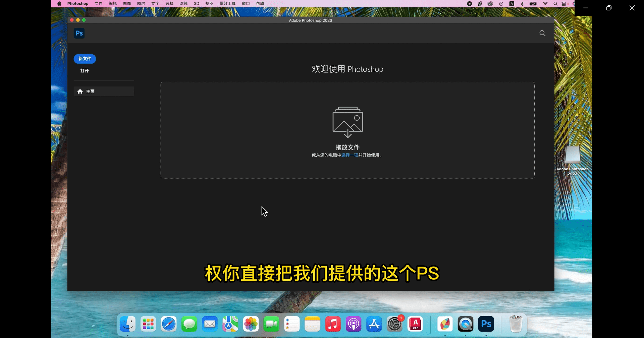
Task: Open App Store from the Dock
Action: [374, 324]
